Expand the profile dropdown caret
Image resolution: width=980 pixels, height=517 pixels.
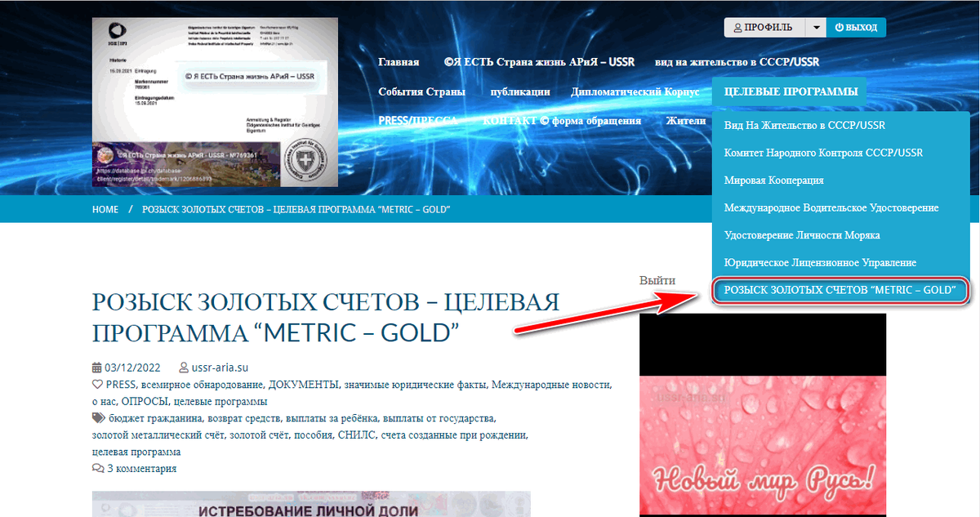pos(816,27)
